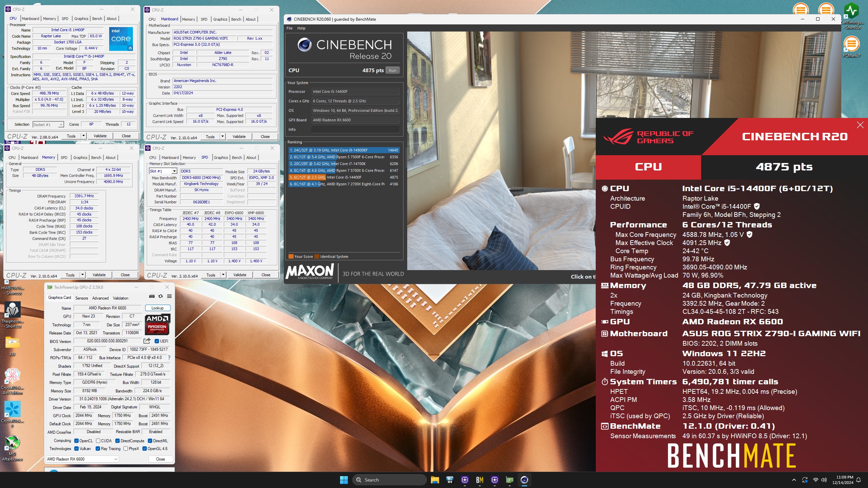Select the Intel Core i9-14900KF ranking row
The width and height of the screenshot is (868, 488).
click(344, 150)
